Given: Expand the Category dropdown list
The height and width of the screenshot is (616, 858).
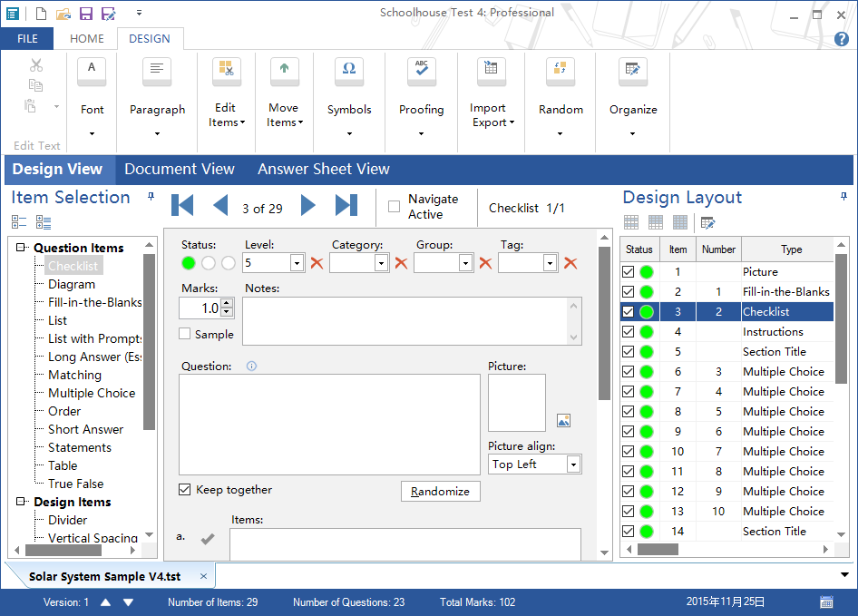Looking at the screenshot, I should pyautogui.click(x=381, y=263).
